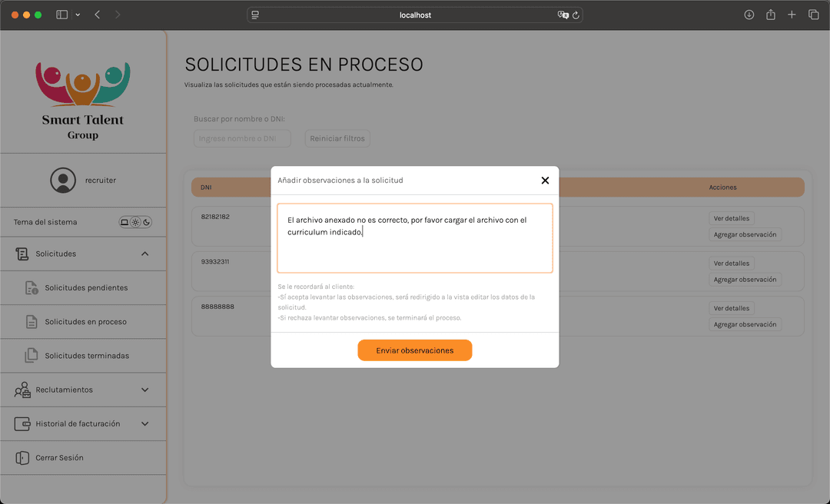Open Solicitudes terminadas page
The image size is (830, 504).
(87, 356)
